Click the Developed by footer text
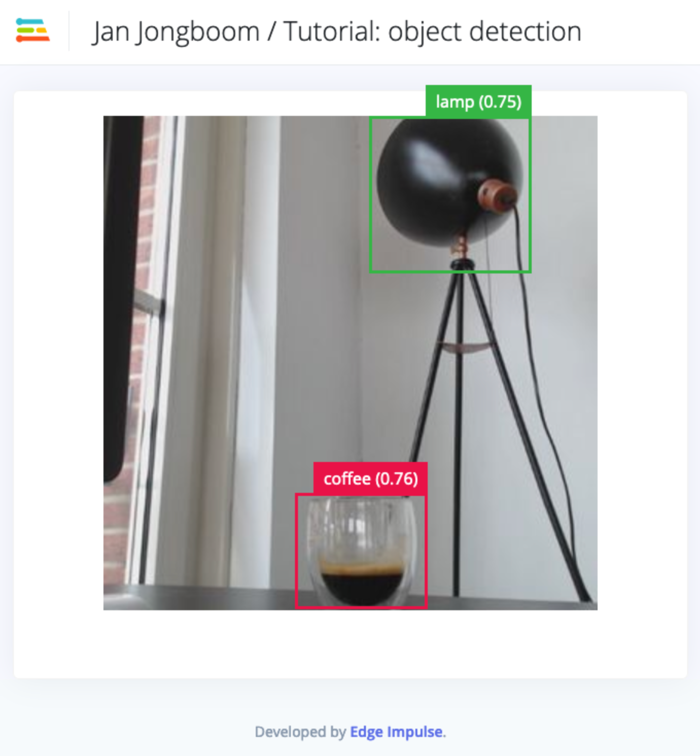Viewport: 700px width, 756px height. tap(300, 732)
